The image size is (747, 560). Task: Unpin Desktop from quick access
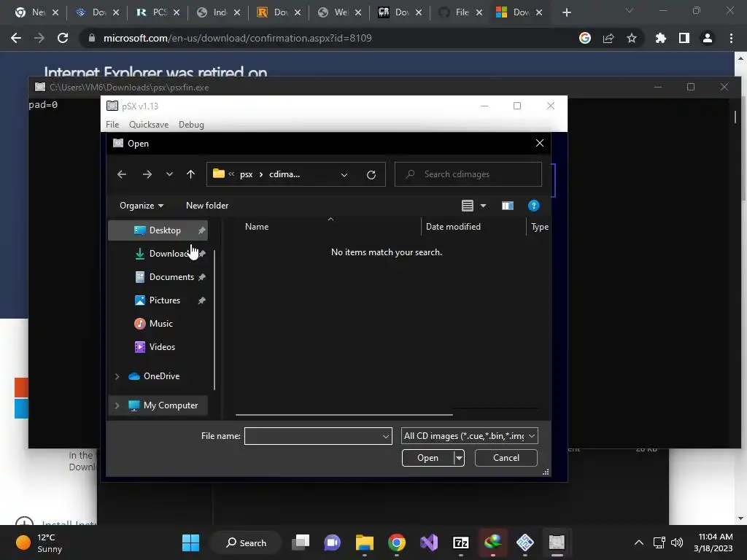pos(202,230)
